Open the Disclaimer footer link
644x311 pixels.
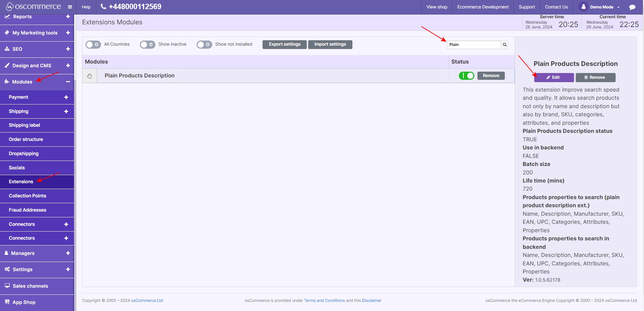click(x=372, y=301)
